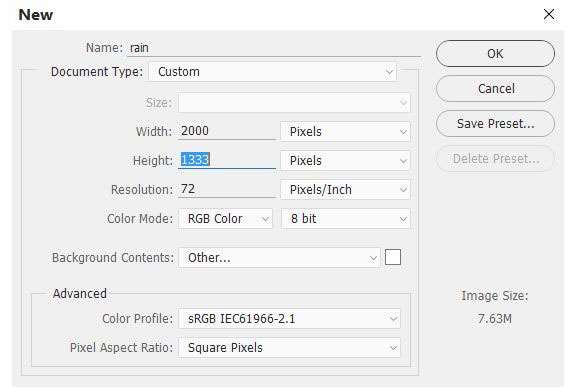The image size is (578, 388).
Task: Open the RGB Color mode dropdown
Action: pyautogui.click(x=226, y=219)
